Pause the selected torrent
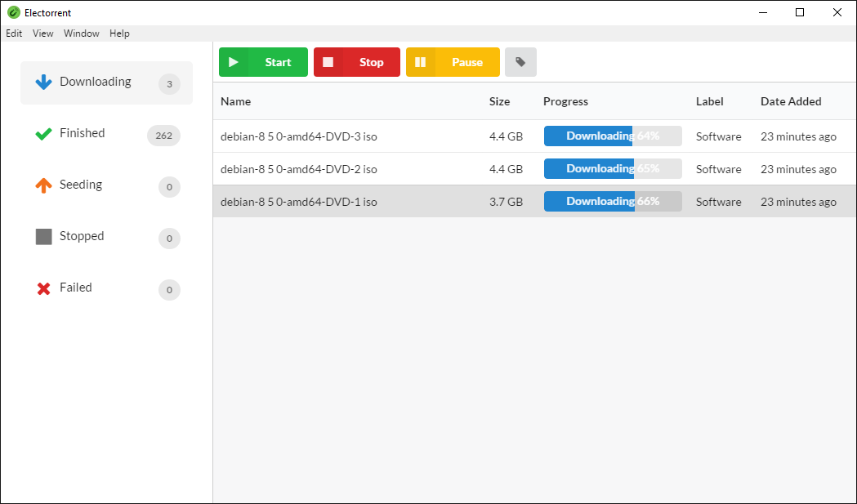 pyautogui.click(x=453, y=62)
